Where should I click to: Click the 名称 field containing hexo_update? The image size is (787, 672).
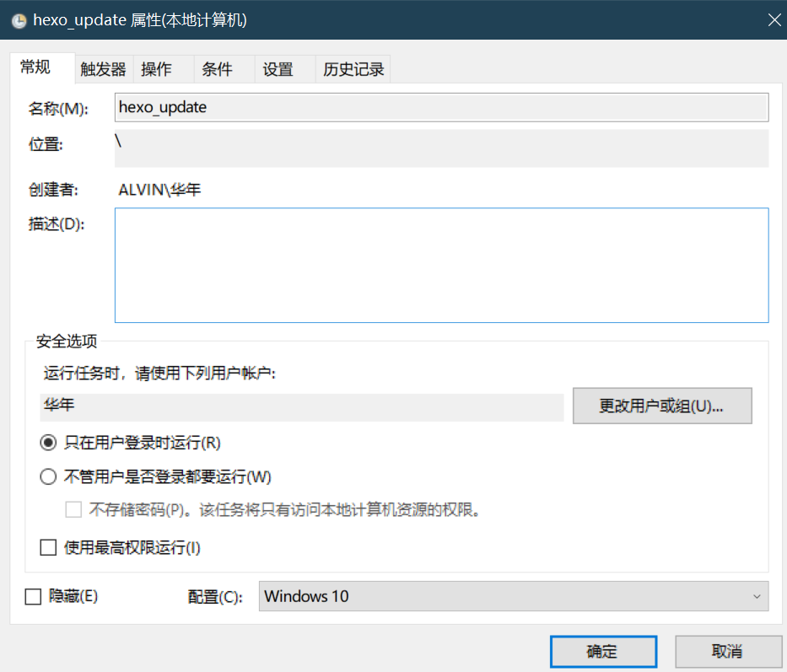point(442,107)
